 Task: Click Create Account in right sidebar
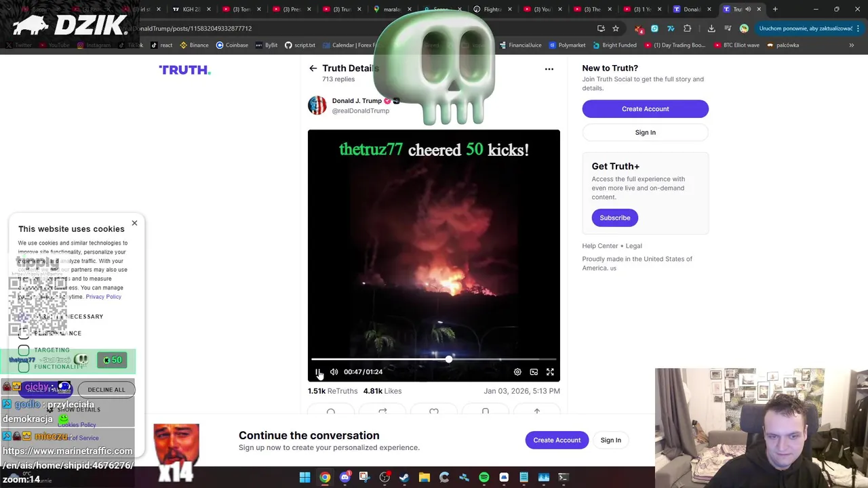coord(645,108)
